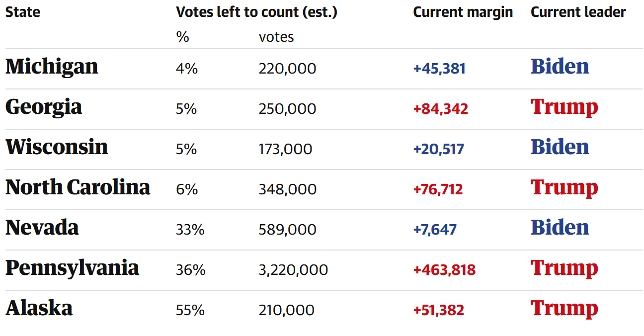The width and height of the screenshot is (644, 336).
Task: Click the Current margin column header
Action: click(463, 12)
